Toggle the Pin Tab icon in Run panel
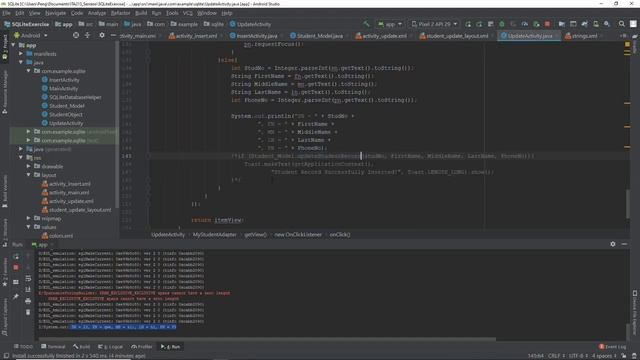Viewport: 640px width, 360px height. click(16, 296)
